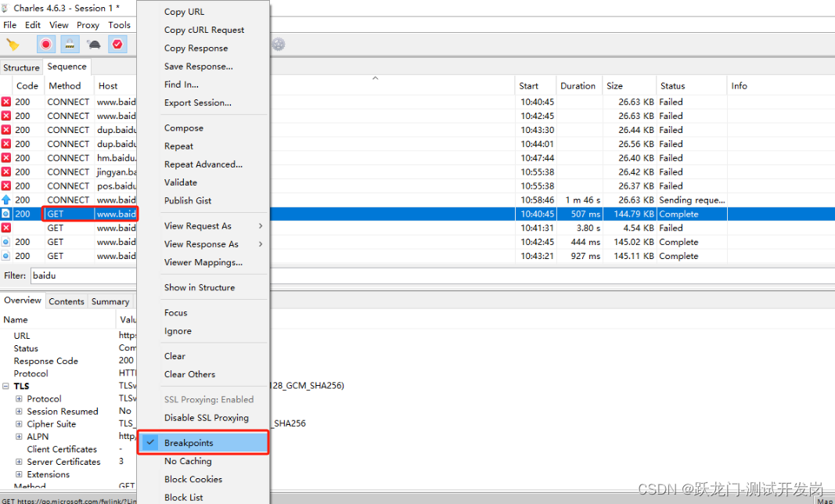Click document icon of GET row at 10:43:21

pyautogui.click(x=5, y=256)
